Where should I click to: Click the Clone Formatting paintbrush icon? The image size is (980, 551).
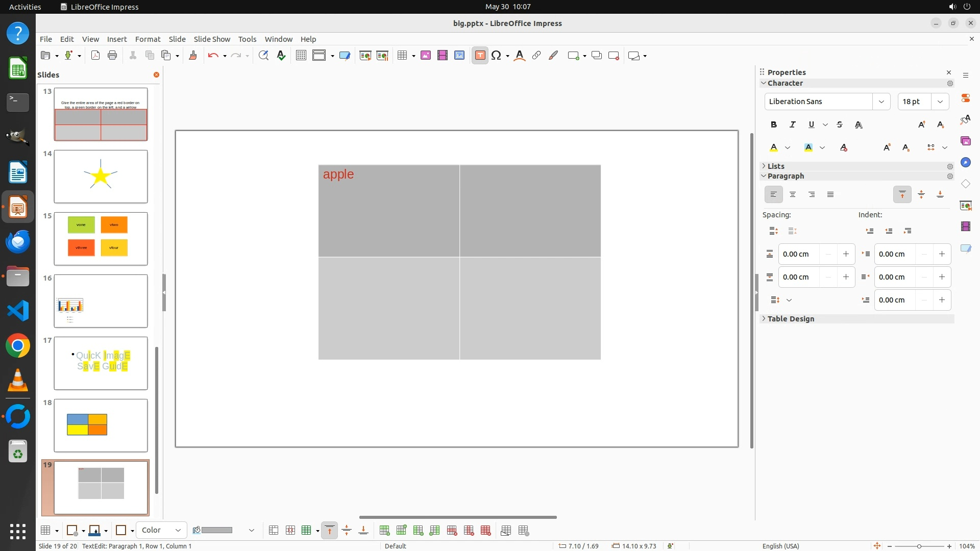click(x=193, y=56)
